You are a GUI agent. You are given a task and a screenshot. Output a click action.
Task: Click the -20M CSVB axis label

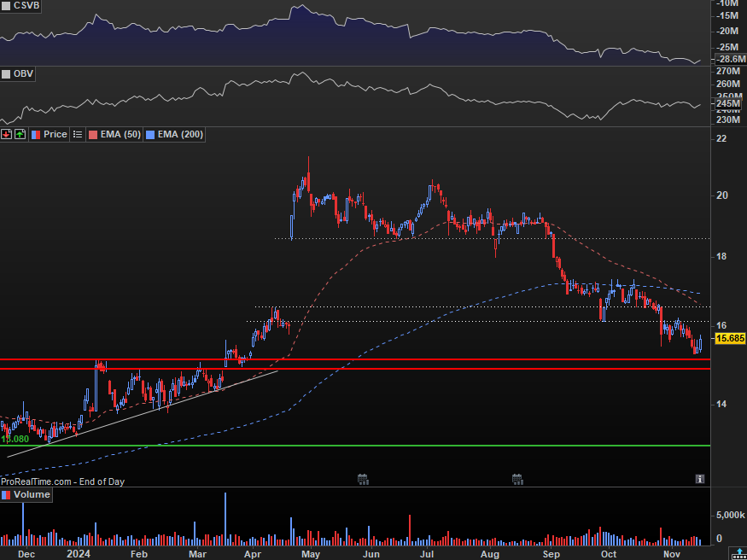point(728,32)
